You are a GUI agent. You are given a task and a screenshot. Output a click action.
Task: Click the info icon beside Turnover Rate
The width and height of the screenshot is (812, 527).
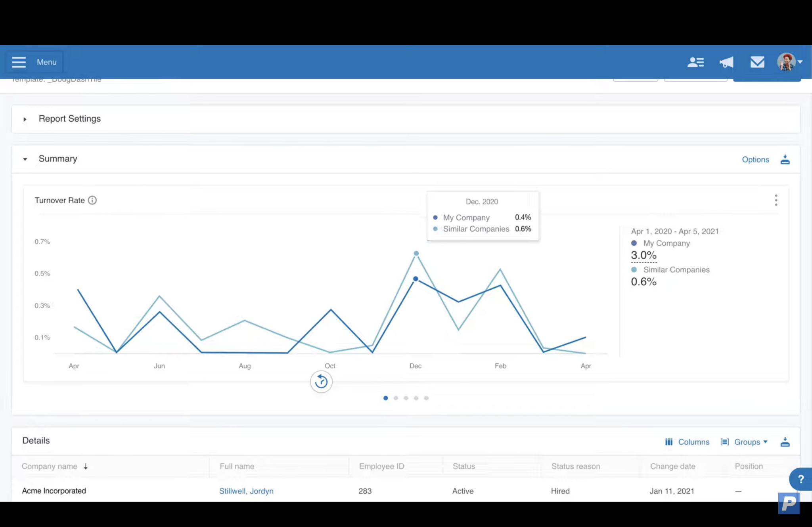click(92, 200)
